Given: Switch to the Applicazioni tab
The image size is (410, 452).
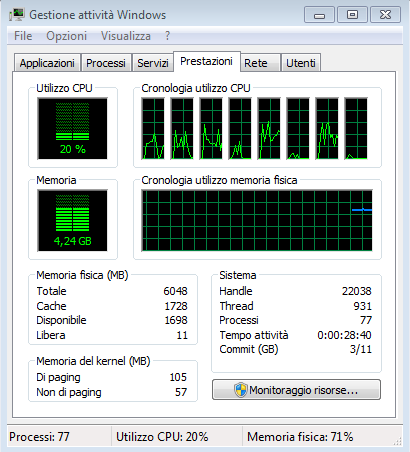Looking at the screenshot, I should point(47,63).
